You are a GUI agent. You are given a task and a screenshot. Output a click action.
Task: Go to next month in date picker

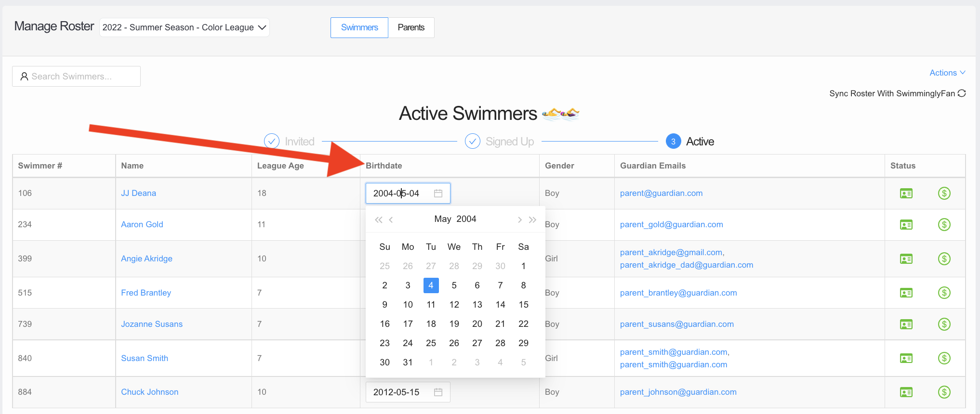(x=519, y=220)
